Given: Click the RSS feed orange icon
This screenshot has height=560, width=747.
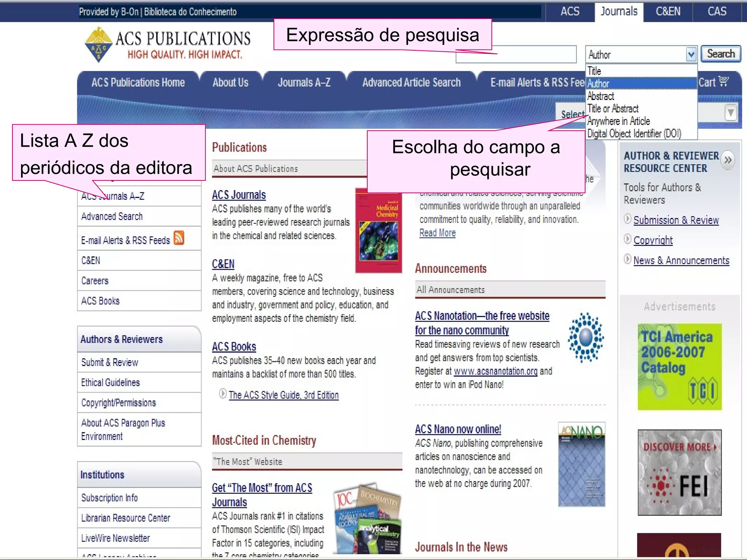Looking at the screenshot, I should pos(179,238).
